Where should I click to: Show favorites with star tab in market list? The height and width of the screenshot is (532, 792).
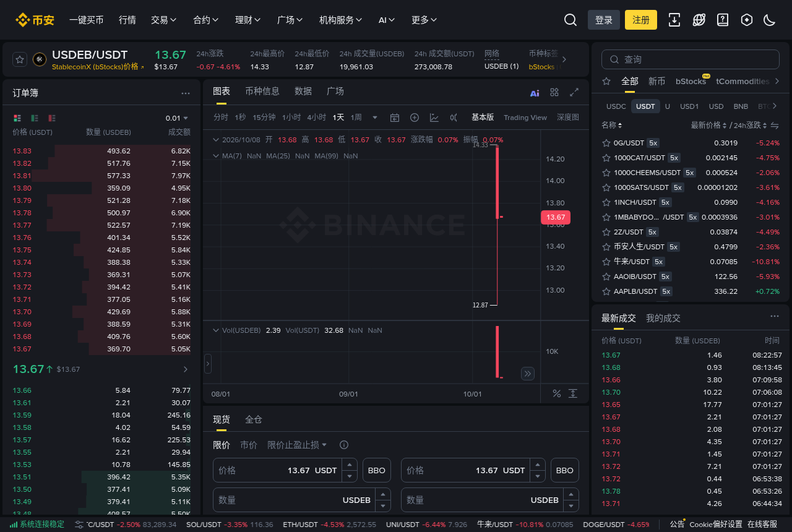(606, 81)
